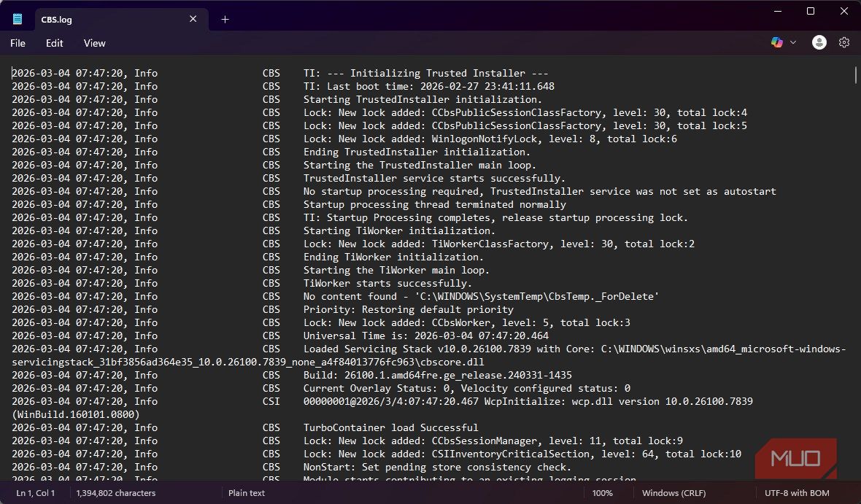Image resolution: width=861 pixels, height=504 pixels.
Task: Open the Copilot icon
Action: (x=777, y=42)
